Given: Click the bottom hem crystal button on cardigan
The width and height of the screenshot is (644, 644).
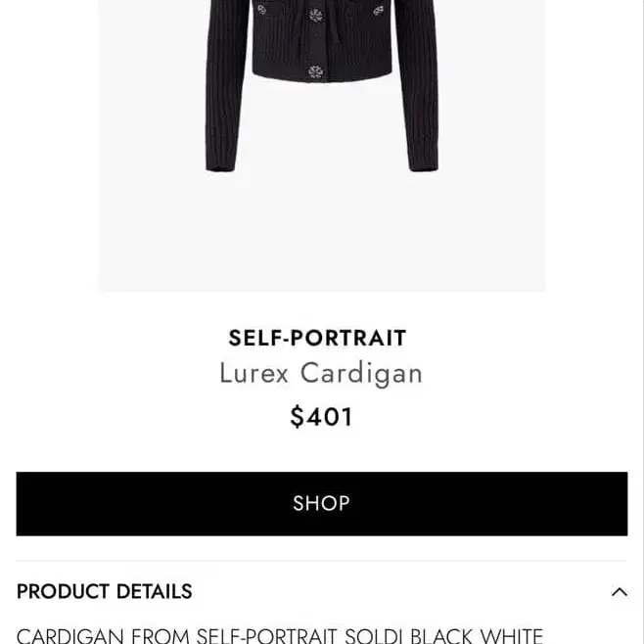Looking at the screenshot, I should click(x=315, y=71).
